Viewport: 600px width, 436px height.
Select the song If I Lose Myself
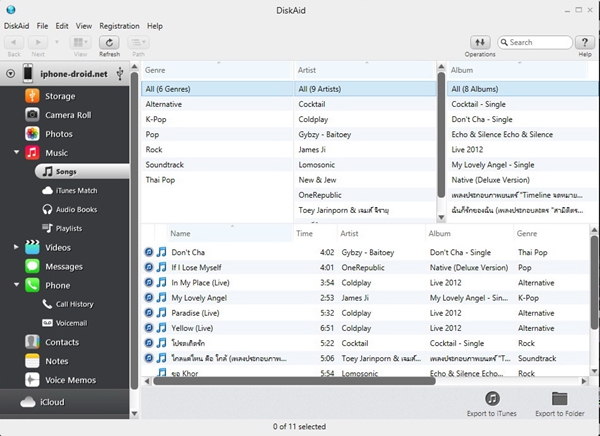tap(365, 267)
